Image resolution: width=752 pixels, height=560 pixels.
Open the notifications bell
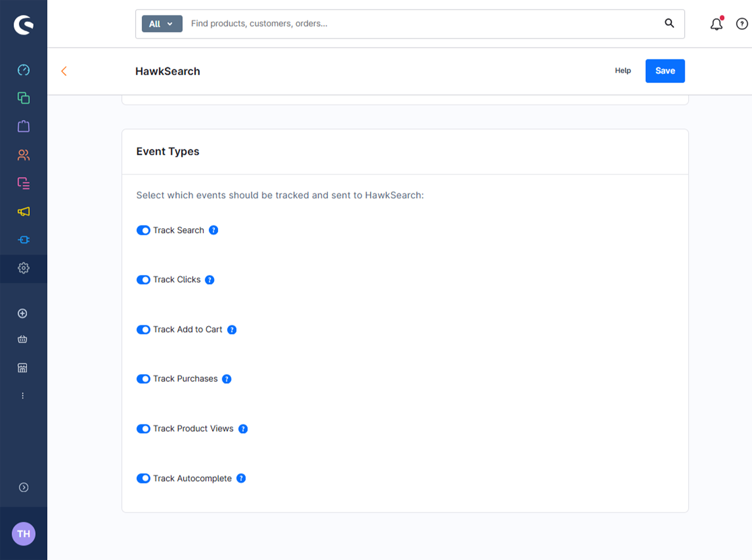point(716,24)
